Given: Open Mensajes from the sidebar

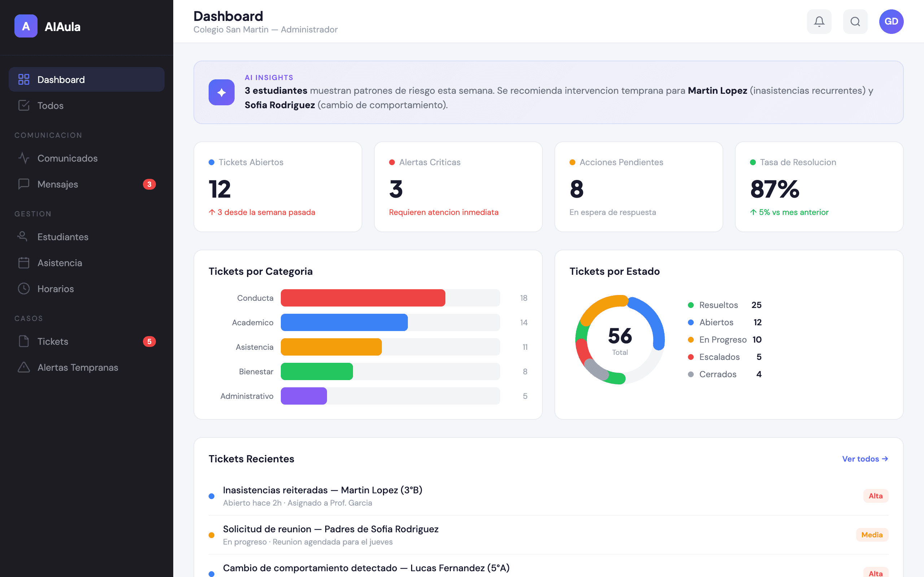Looking at the screenshot, I should coord(57,184).
